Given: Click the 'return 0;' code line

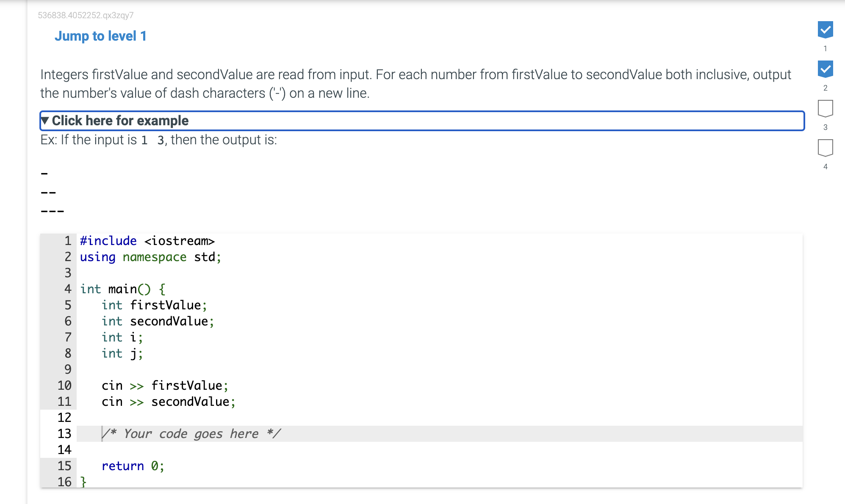Looking at the screenshot, I should tap(133, 466).
